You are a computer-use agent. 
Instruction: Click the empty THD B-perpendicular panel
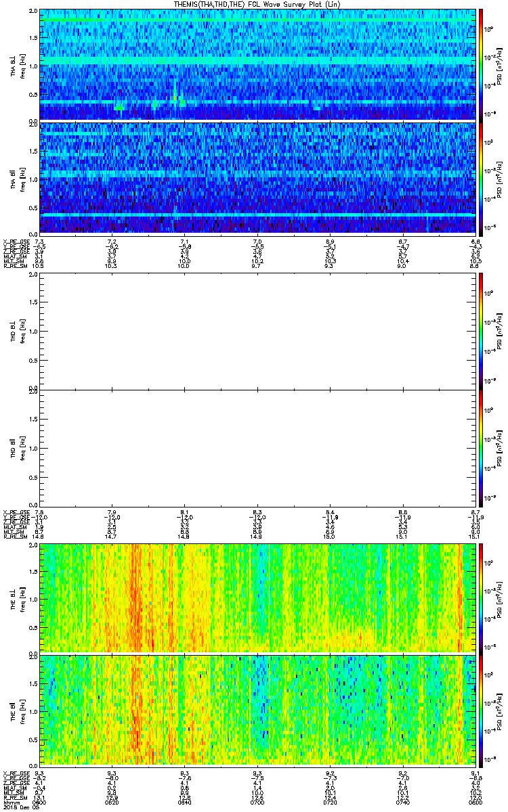[258, 330]
